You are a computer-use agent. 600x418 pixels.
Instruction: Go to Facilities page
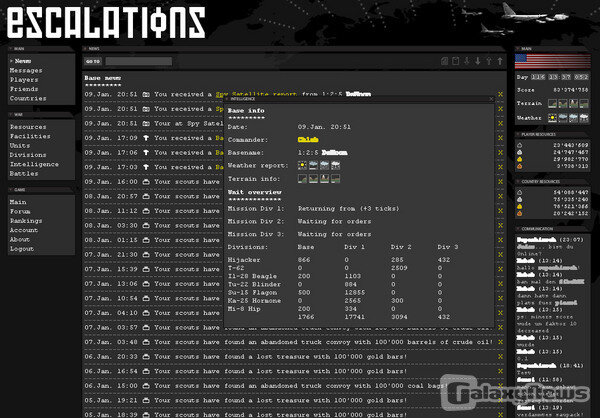tap(30, 136)
